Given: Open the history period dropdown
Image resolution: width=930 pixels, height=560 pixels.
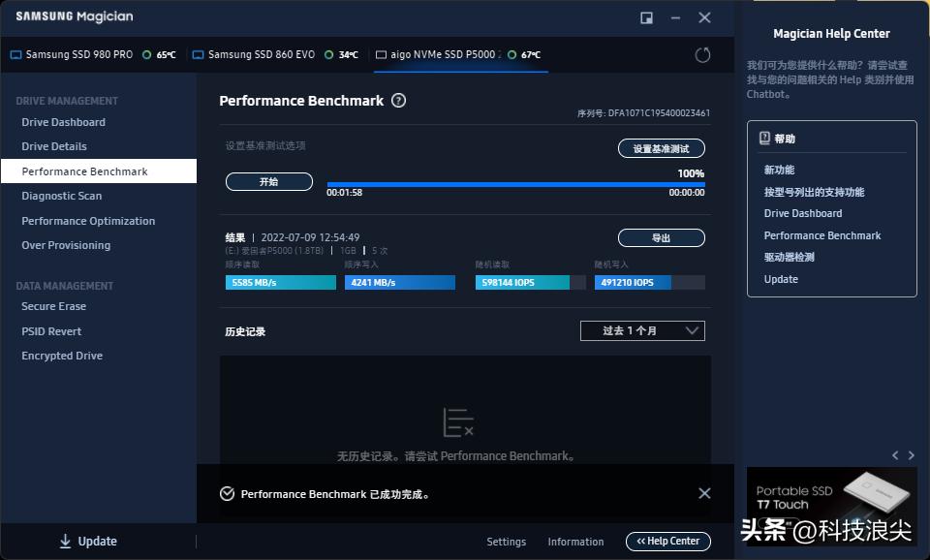Looking at the screenshot, I should coord(642,330).
